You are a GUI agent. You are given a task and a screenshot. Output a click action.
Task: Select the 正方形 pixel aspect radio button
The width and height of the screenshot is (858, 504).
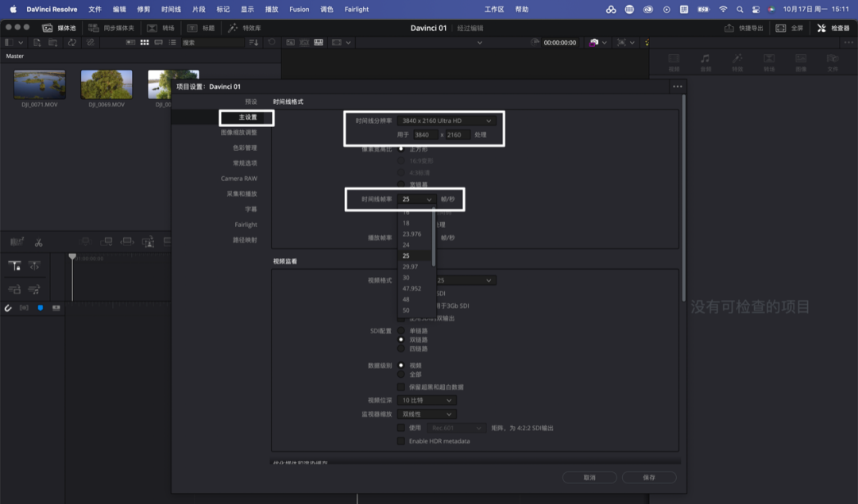[x=401, y=148]
